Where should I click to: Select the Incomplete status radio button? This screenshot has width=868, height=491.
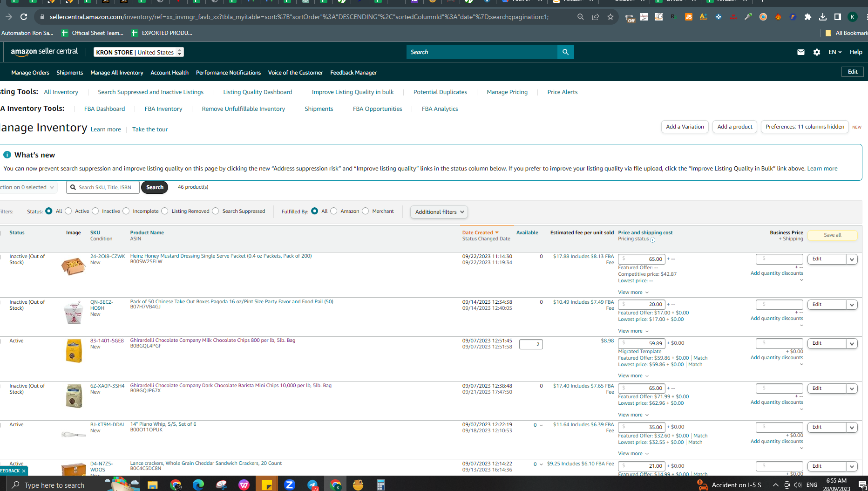tap(126, 211)
